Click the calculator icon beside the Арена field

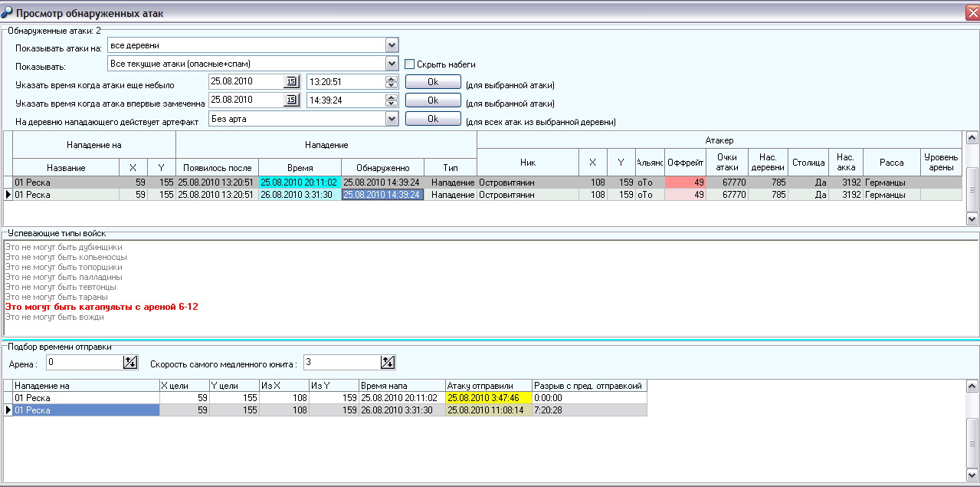129,362
